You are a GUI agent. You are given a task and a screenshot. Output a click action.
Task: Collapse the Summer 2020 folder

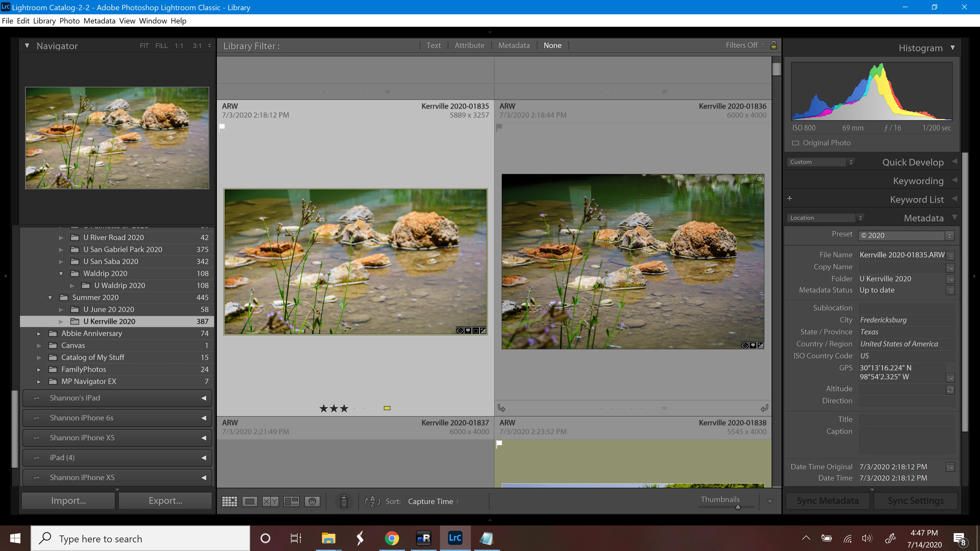point(50,297)
